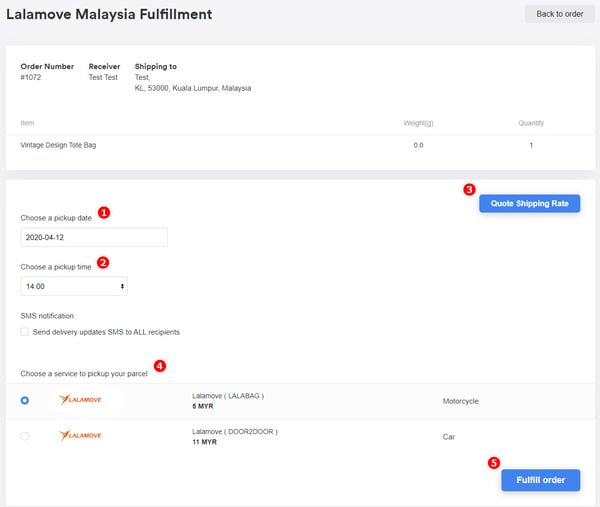Image resolution: width=600 pixels, height=507 pixels.
Task: Click the 'Lalamove ( LALABAG )' service name
Action: [x=228, y=396]
